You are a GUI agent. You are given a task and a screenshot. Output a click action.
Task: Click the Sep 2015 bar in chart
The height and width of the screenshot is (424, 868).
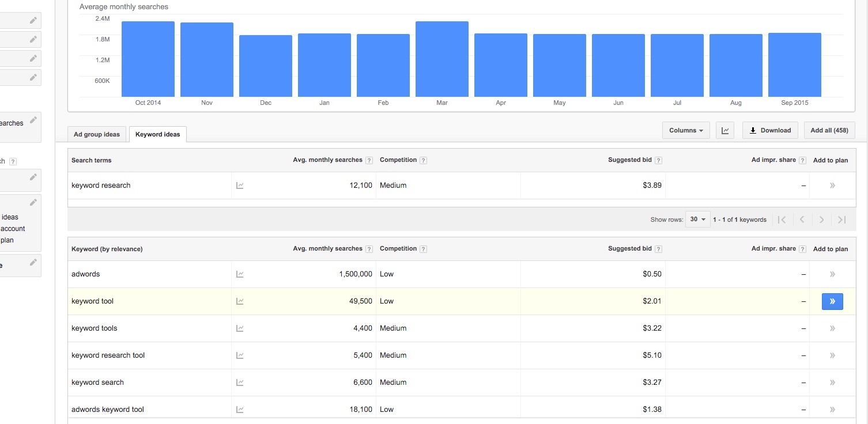tap(795, 65)
